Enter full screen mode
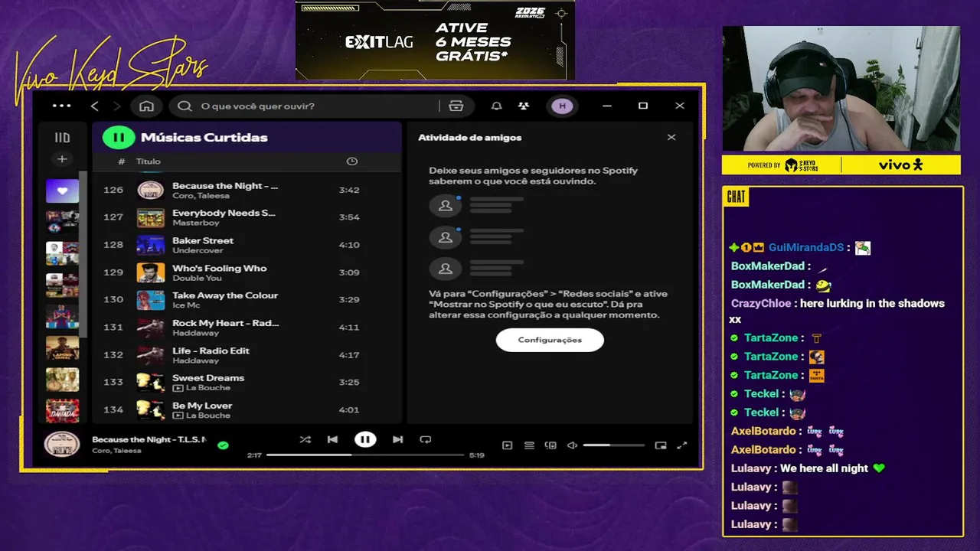The width and height of the screenshot is (980, 551). pyautogui.click(x=682, y=445)
